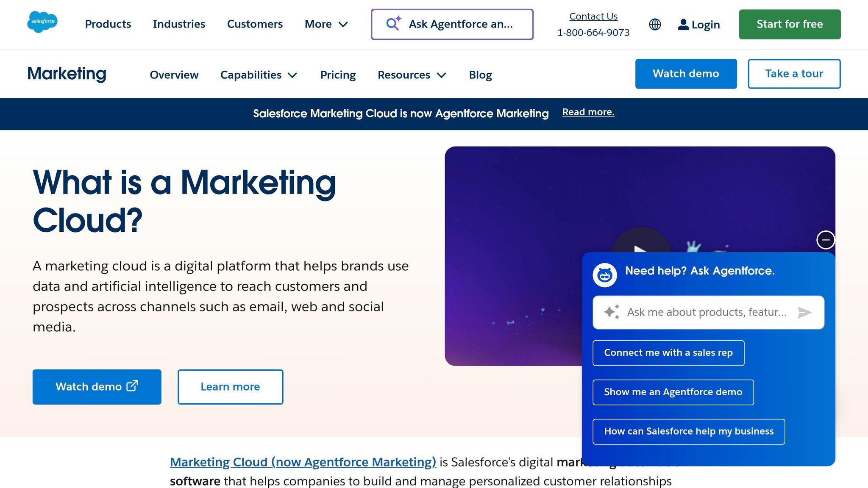The image size is (868, 488).
Task: Expand the More navigation dropdown
Action: (x=326, y=24)
